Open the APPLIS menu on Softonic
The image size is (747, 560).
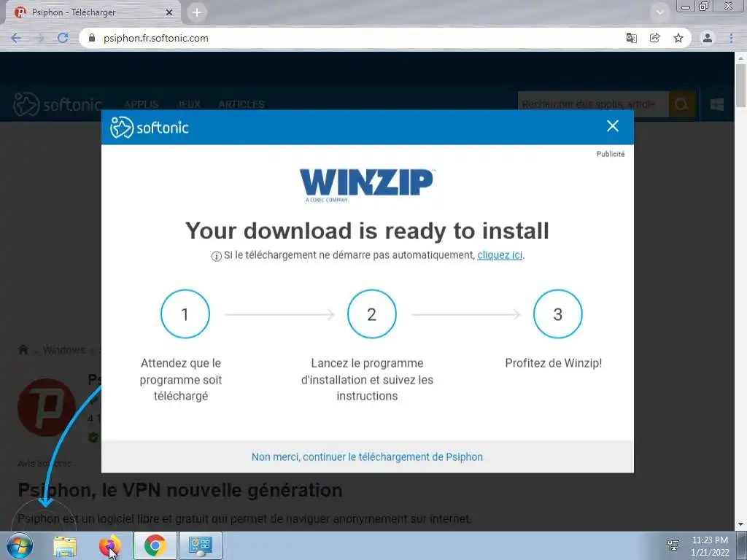tap(142, 104)
